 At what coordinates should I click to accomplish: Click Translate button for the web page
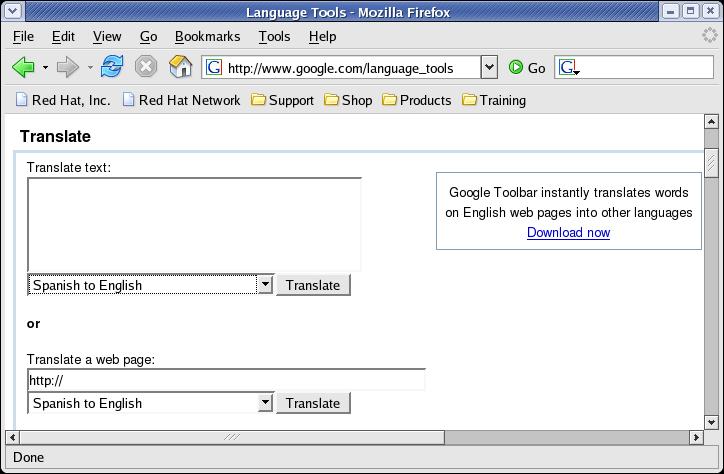click(313, 403)
